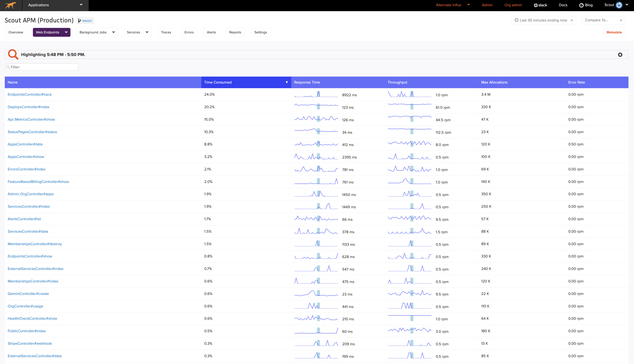This screenshot has width=634, height=364.
Task: Click the Slack icon link
Action: [x=540, y=5]
